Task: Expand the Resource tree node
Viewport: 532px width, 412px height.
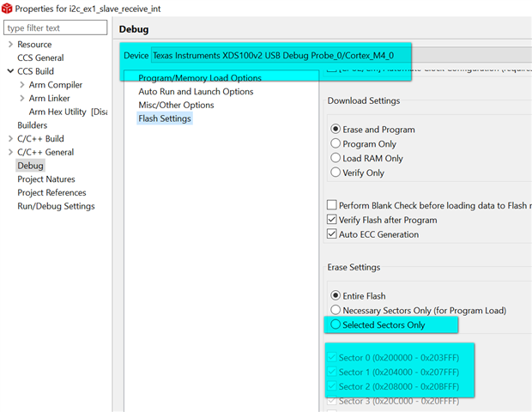Action: tap(9, 44)
